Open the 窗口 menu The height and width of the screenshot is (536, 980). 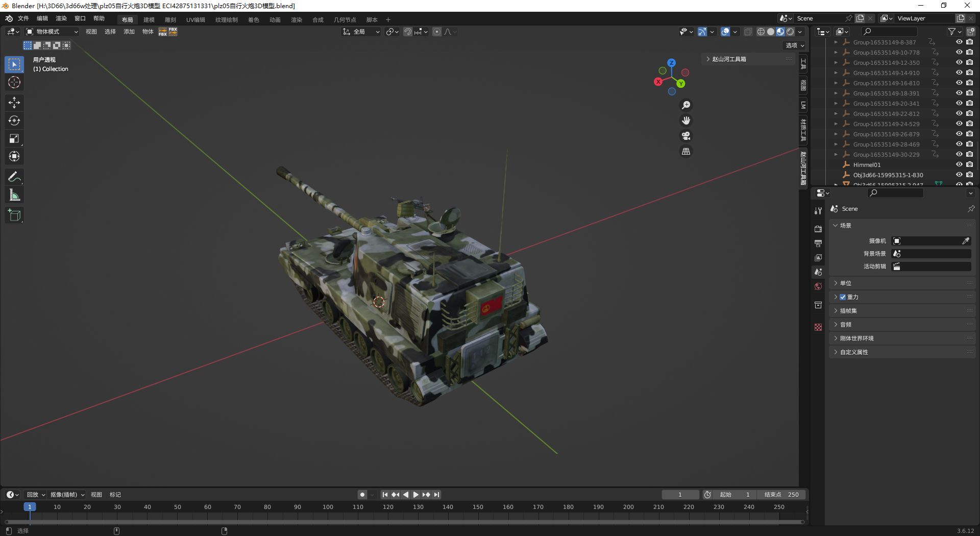coord(80,18)
